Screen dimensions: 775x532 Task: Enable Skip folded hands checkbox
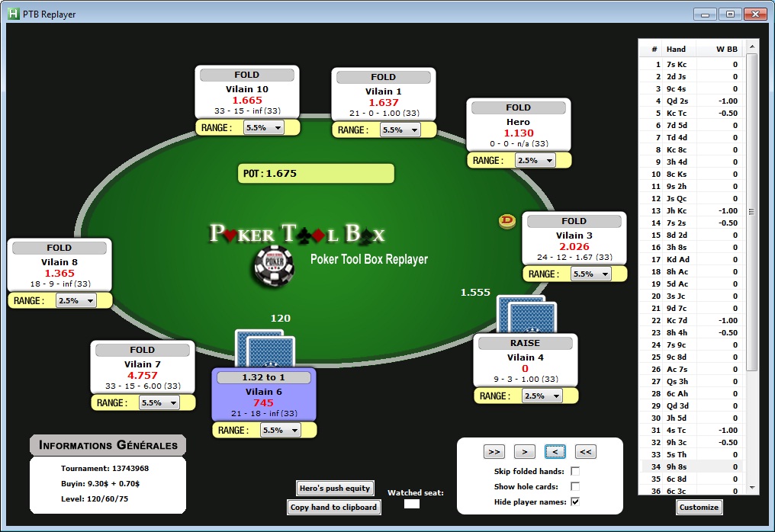pos(575,471)
